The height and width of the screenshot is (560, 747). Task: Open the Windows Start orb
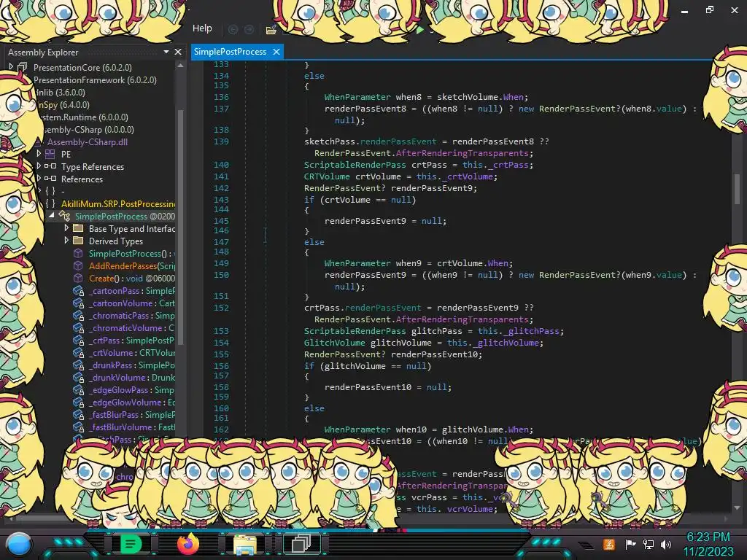pos(20,544)
